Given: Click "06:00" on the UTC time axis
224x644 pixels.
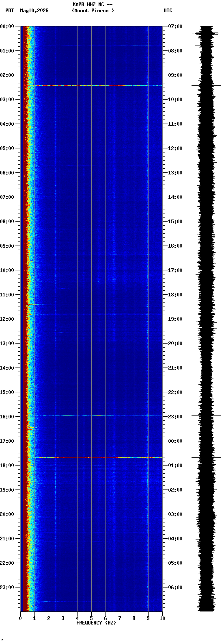Looking at the screenshot, I should coord(175,587).
